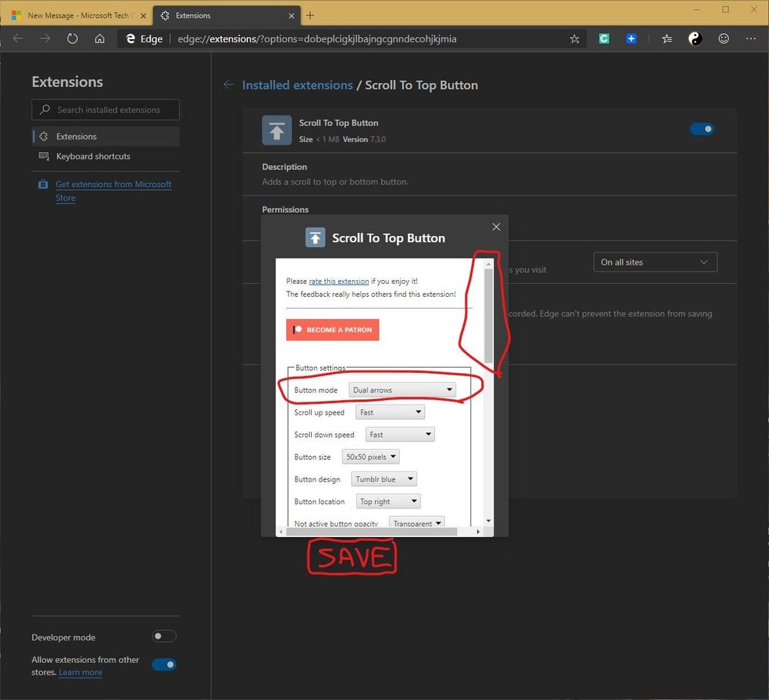Screen dimensions: 769x700
Task: Click the Become a Patron button
Action: pos(333,330)
